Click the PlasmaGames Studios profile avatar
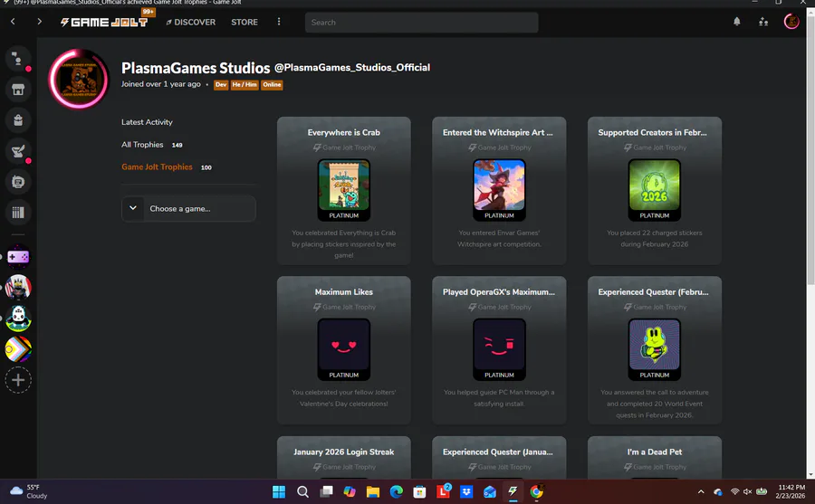 [79, 80]
